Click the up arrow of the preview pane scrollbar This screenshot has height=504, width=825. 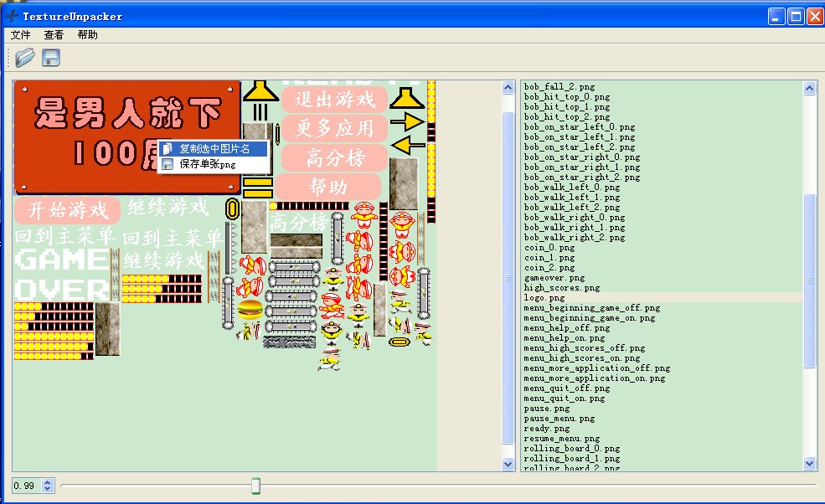(x=508, y=86)
